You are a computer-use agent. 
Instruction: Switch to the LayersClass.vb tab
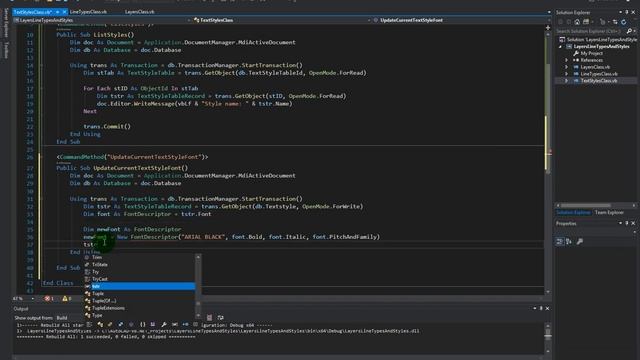click(140, 12)
